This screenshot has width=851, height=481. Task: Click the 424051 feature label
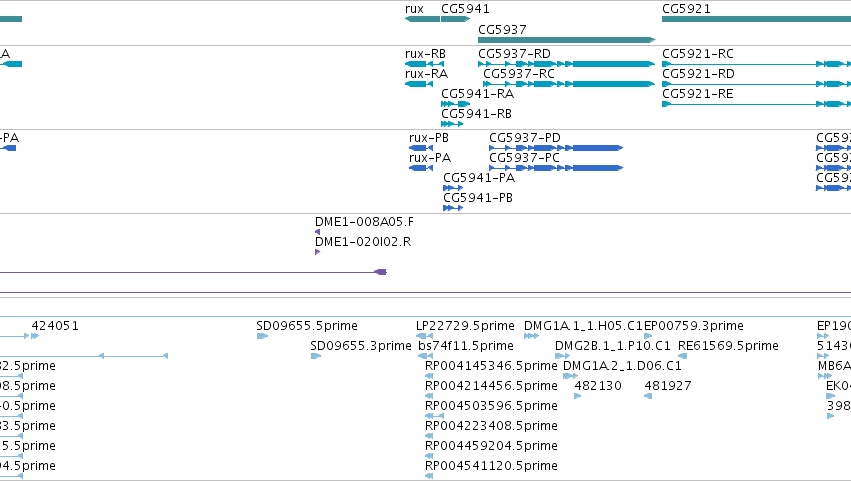[55, 326]
